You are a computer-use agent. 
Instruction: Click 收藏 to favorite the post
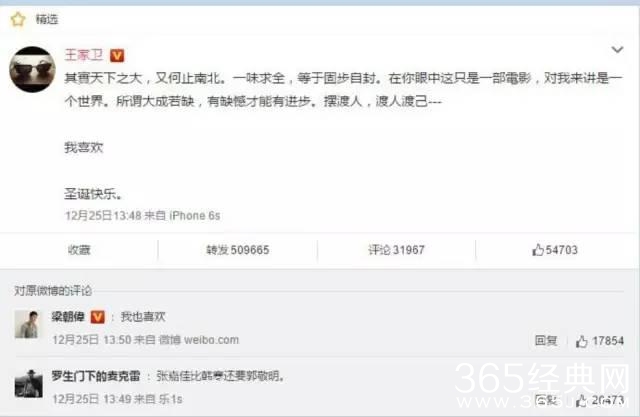click(79, 250)
